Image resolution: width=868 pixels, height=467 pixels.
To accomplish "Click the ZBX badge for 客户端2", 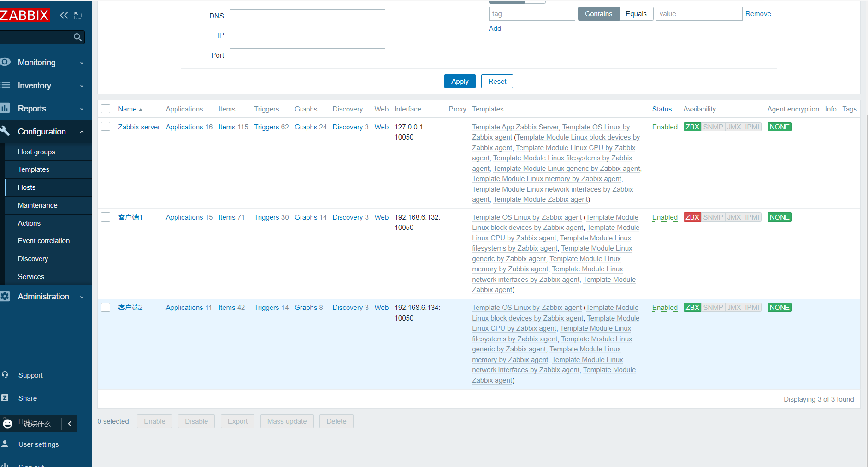I will point(692,308).
